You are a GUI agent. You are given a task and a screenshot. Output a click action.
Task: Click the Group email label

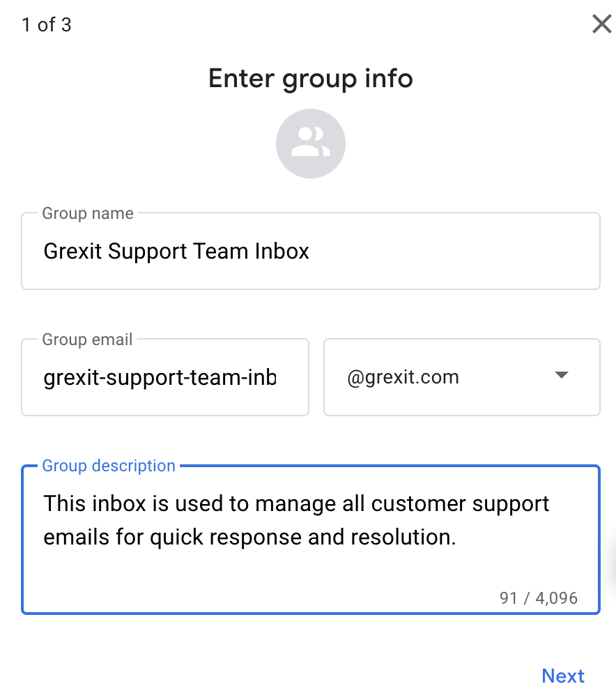pyautogui.click(x=87, y=340)
